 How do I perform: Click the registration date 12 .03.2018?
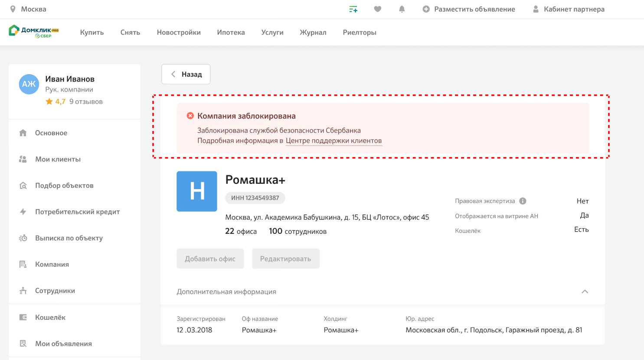click(194, 330)
